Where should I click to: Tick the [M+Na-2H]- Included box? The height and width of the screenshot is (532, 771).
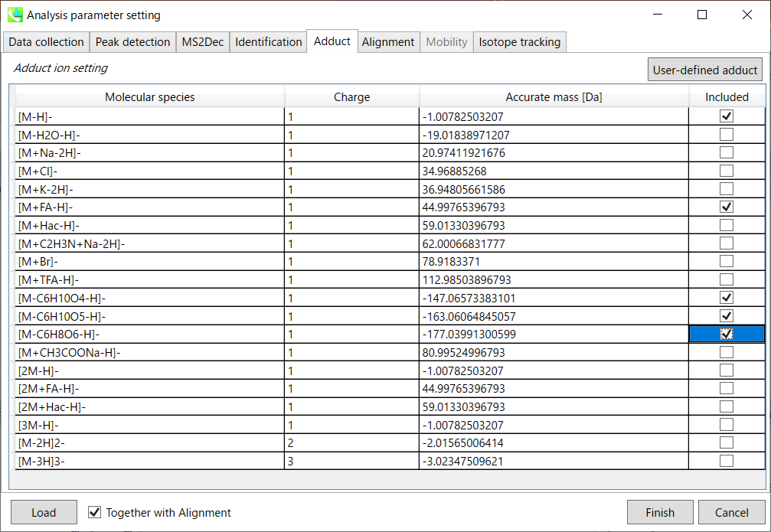(x=727, y=152)
